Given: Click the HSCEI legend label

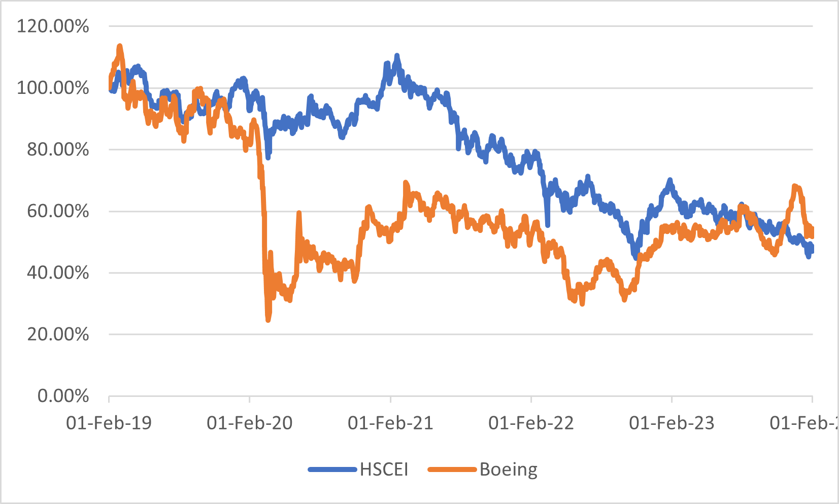Looking at the screenshot, I should (384, 469).
